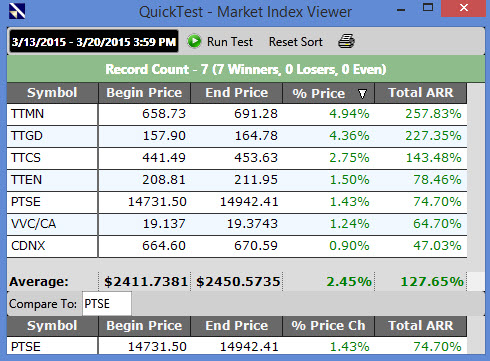Click the Reset Sort button
Image resolution: width=490 pixels, height=361 pixels.
pos(295,42)
